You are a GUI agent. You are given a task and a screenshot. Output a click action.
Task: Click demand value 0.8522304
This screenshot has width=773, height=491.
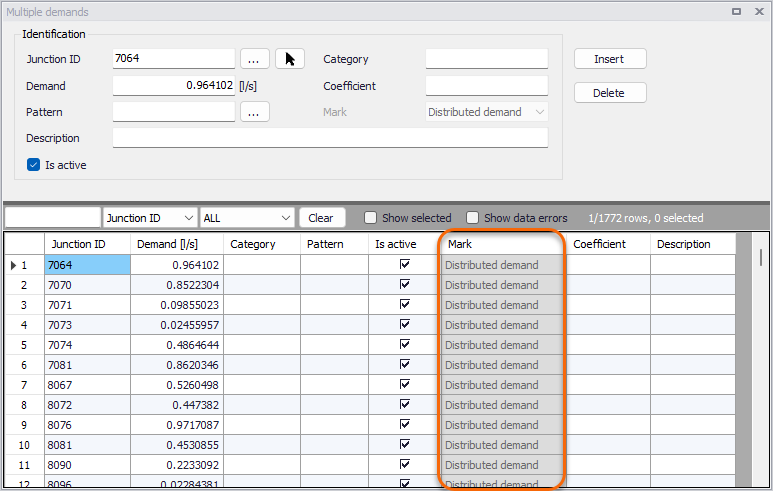click(x=177, y=285)
